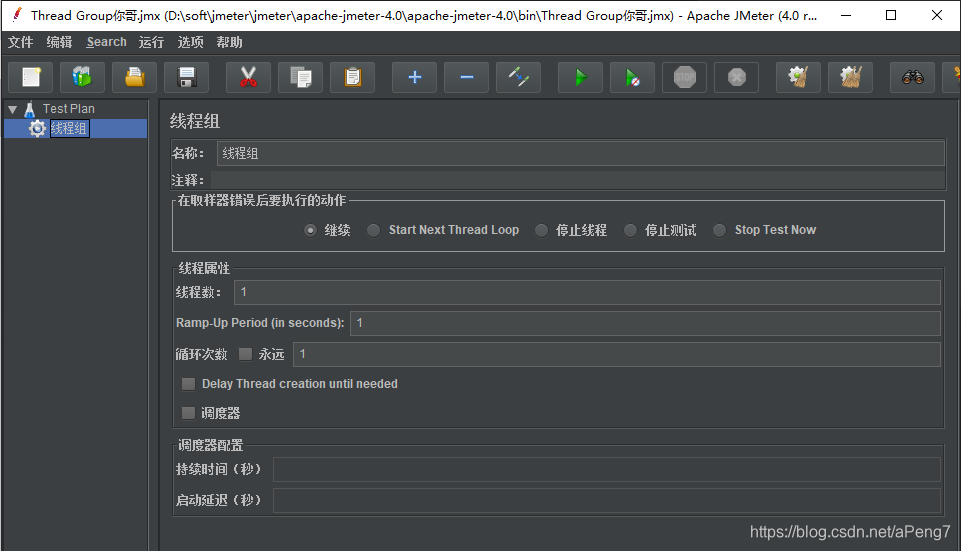Image resolution: width=961 pixels, height=551 pixels.
Task: Collapse all nodes with the minus icon
Action: coord(466,77)
